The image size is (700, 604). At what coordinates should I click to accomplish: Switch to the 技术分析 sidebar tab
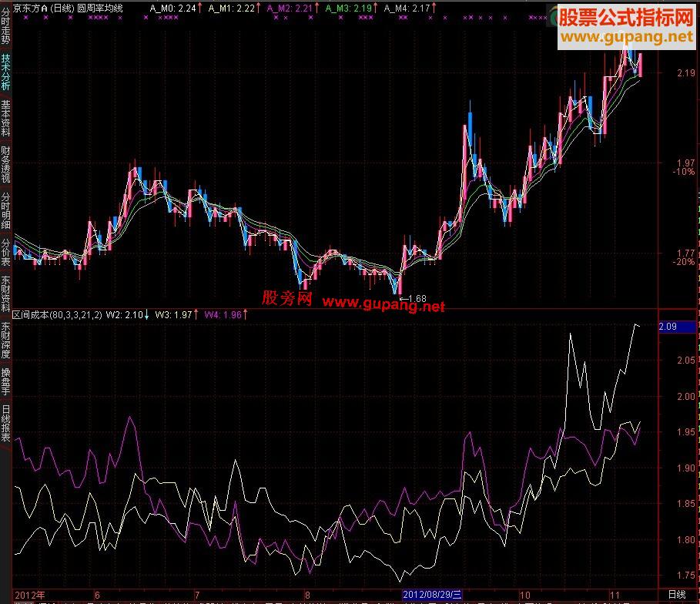[x=5, y=72]
